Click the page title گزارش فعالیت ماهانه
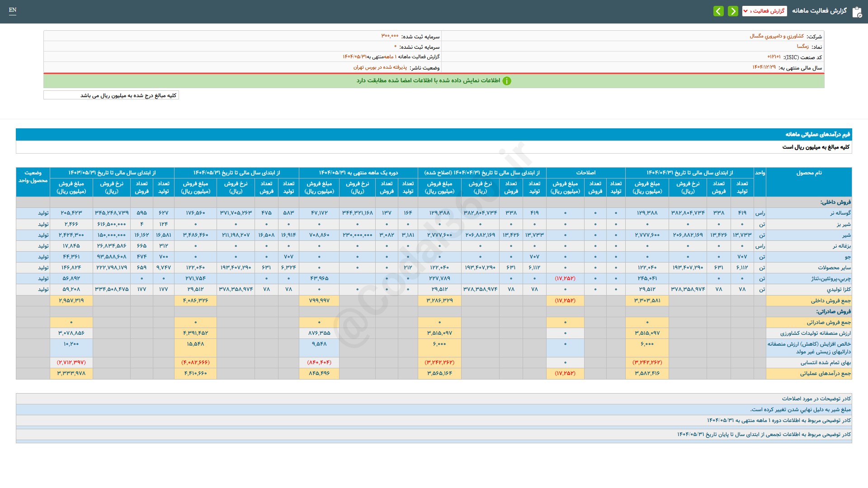The image size is (868, 488). (819, 11)
